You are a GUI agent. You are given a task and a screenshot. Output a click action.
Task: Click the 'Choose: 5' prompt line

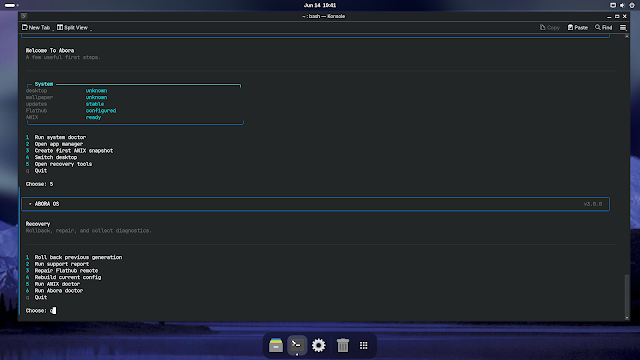[x=40, y=184]
